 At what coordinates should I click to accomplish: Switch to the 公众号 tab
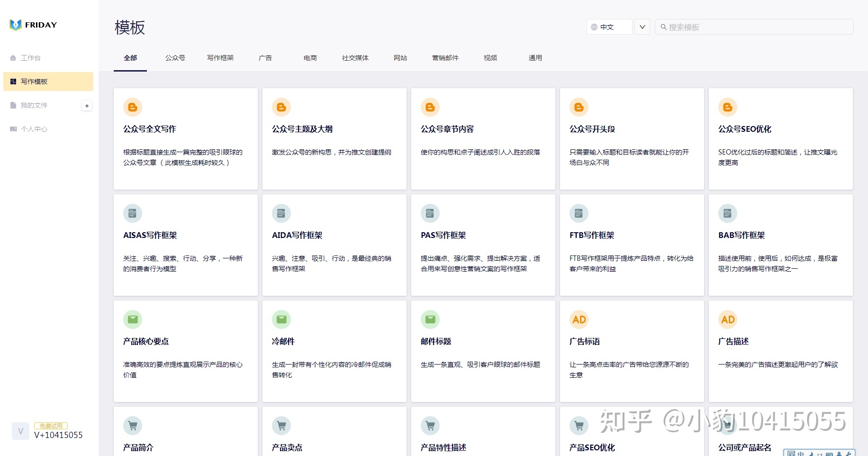click(x=175, y=58)
